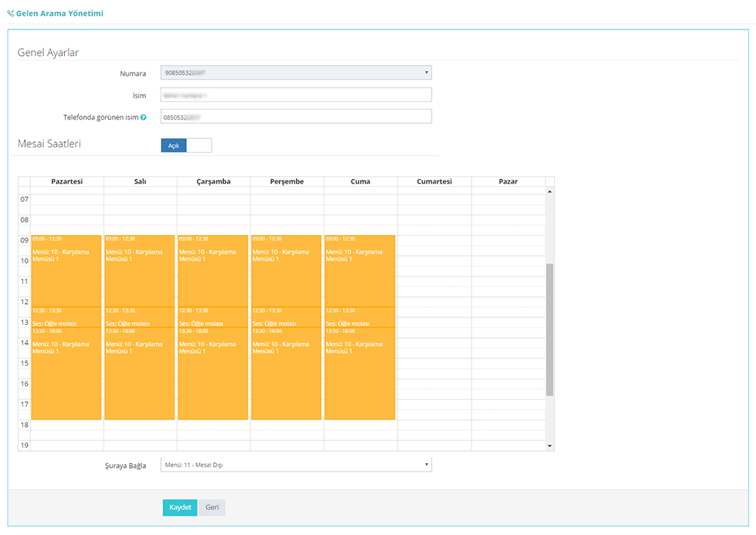Viewport: 756px width, 535px height.
Task: Open Salı 09:00 - 12:30 menu block
Action: (x=140, y=271)
